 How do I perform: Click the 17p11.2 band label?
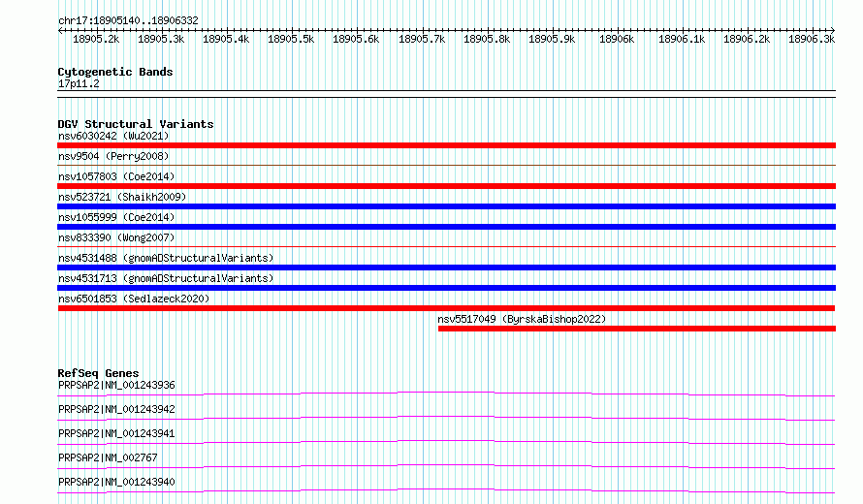coord(79,83)
